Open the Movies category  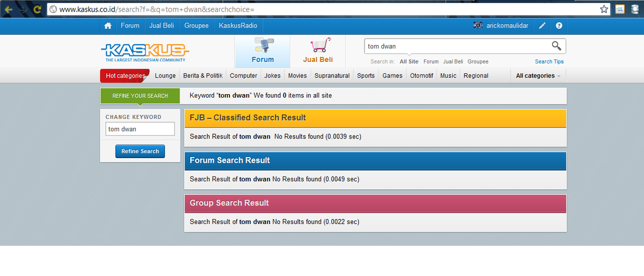click(297, 76)
